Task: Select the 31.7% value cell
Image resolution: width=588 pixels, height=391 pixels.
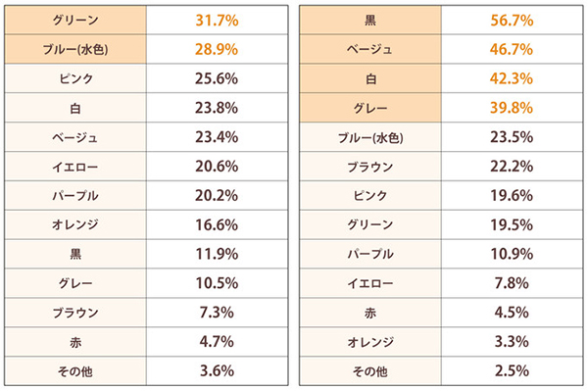Action: pyautogui.click(x=218, y=20)
